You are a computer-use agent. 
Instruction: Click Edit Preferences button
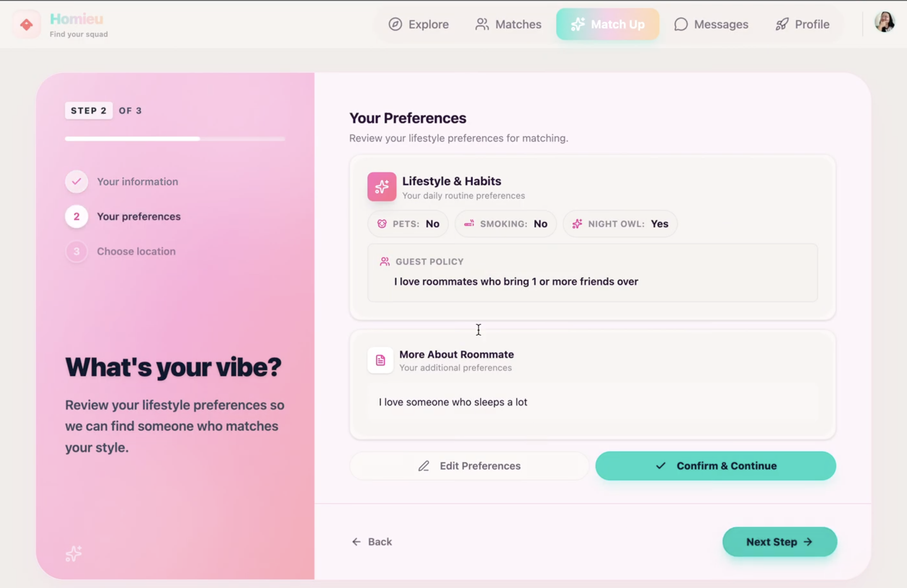click(x=469, y=466)
